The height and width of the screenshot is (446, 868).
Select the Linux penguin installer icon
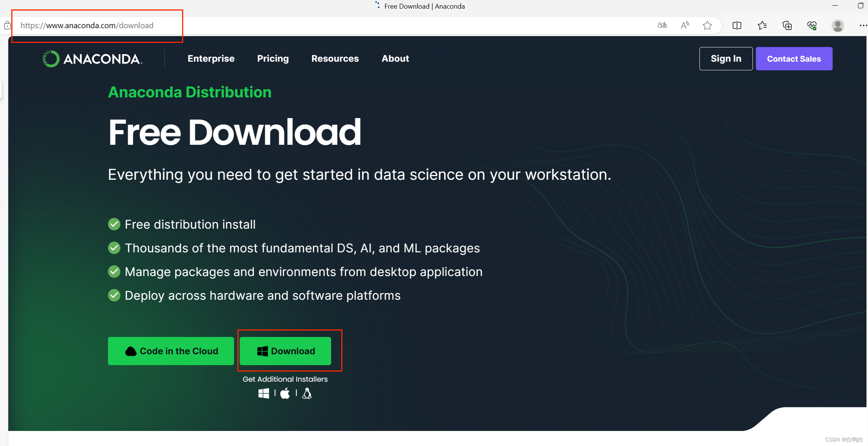pyautogui.click(x=307, y=393)
